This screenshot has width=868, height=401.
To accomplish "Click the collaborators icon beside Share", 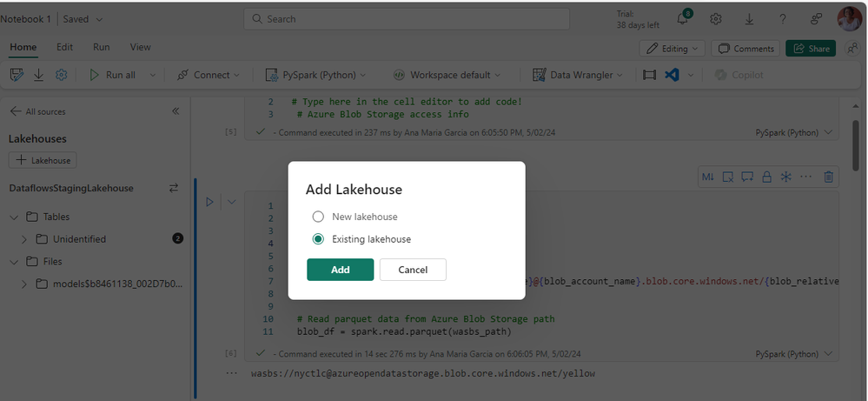I will [852, 49].
